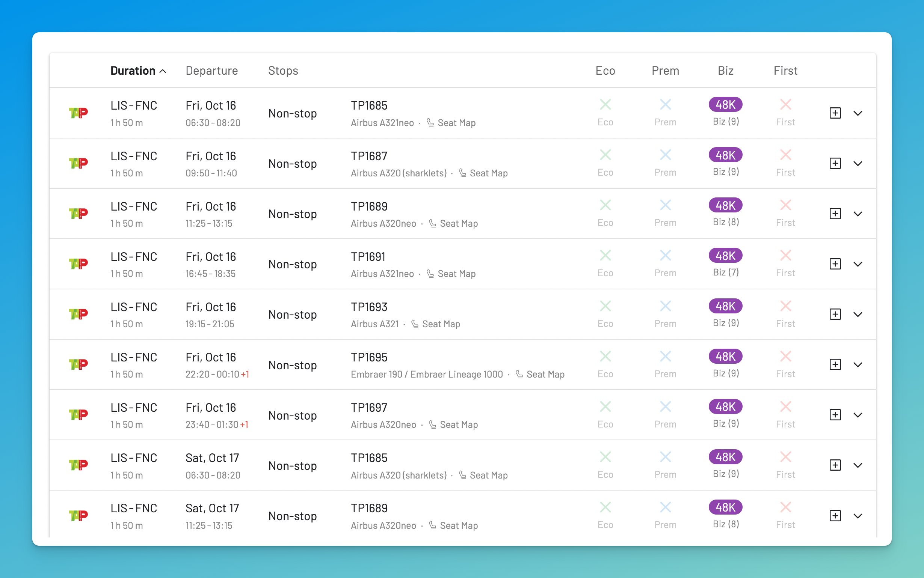Click the unavailable First X on TP1689 Fri row
The height and width of the screenshot is (578, 924).
[785, 205]
